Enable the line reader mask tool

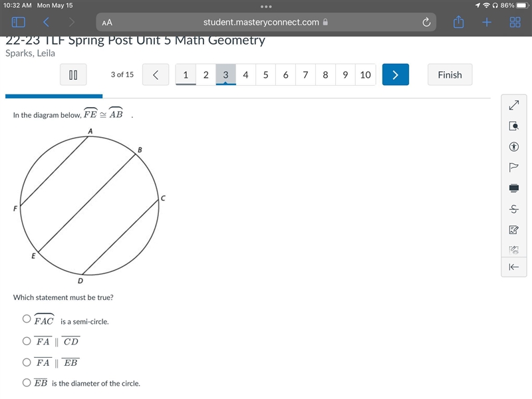point(514,188)
